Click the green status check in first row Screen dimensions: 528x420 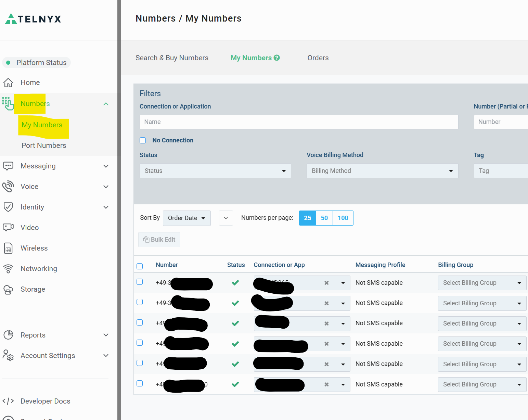235,283
